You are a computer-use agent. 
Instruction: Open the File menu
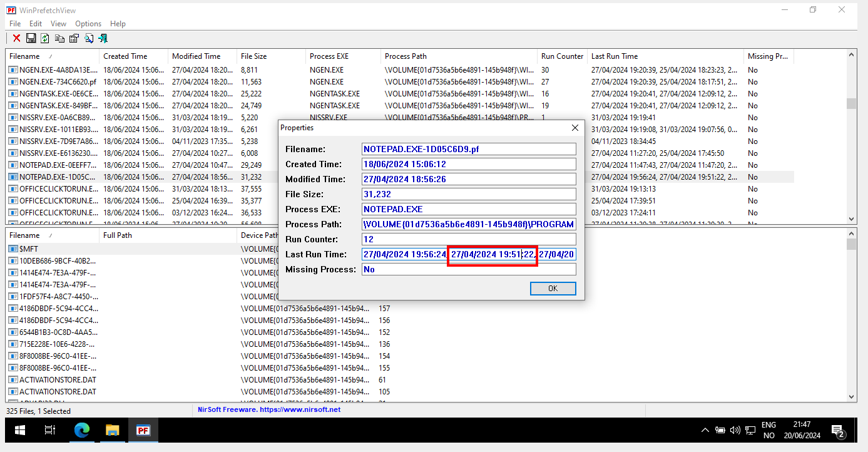pos(15,24)
